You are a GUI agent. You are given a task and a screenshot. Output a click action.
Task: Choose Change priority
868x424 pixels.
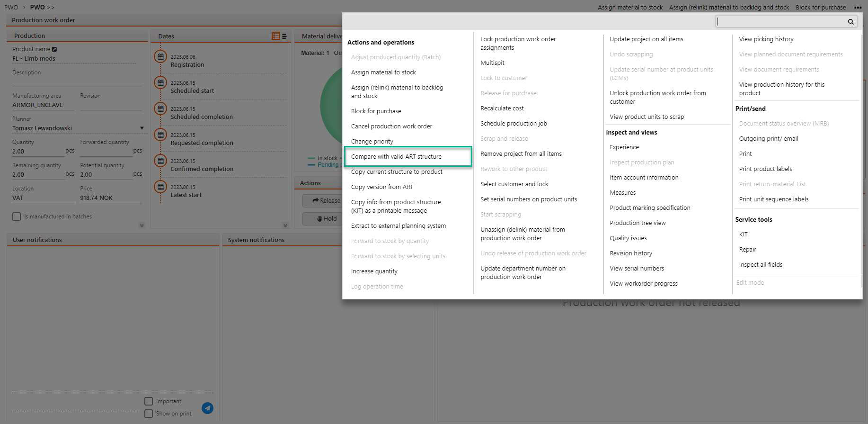[372, 142]
